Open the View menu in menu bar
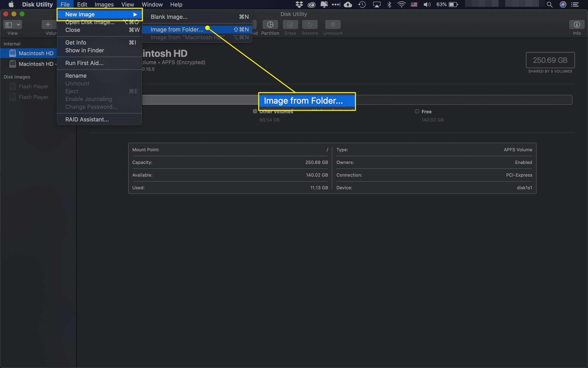The width and height of the screenshot is (588, 368). coord(128,4)
